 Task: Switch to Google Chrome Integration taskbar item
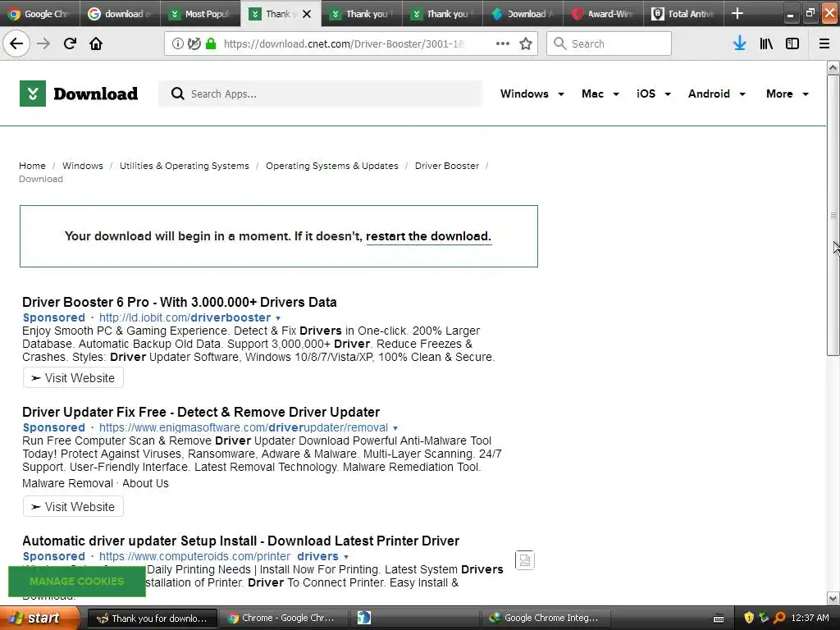pyautogui.click(x=545, y=619)
